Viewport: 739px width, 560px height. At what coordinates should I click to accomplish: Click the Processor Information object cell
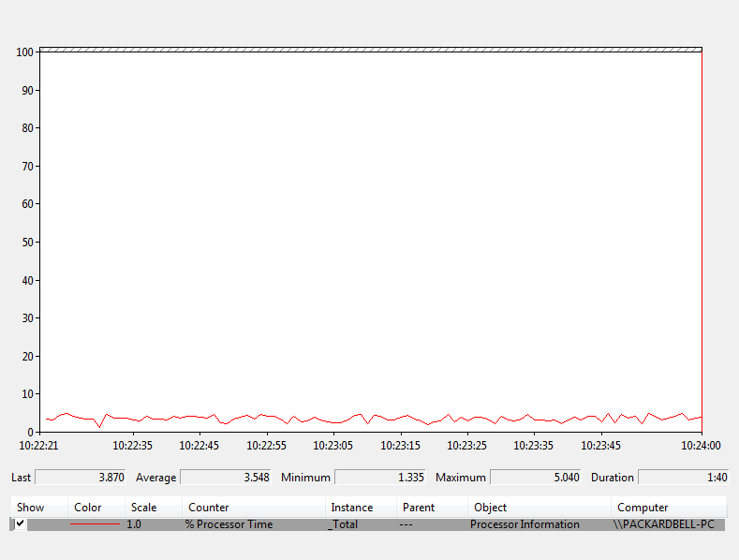525,524
